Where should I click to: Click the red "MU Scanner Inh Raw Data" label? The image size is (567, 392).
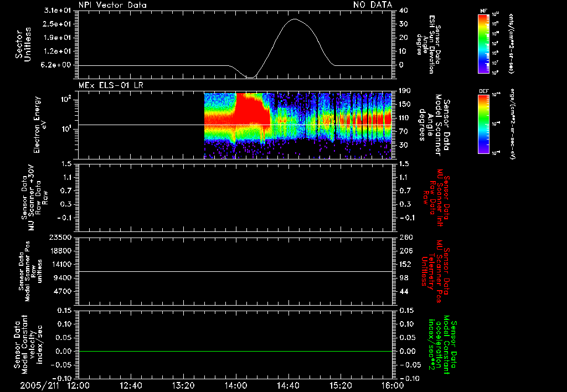pos(436,198)
